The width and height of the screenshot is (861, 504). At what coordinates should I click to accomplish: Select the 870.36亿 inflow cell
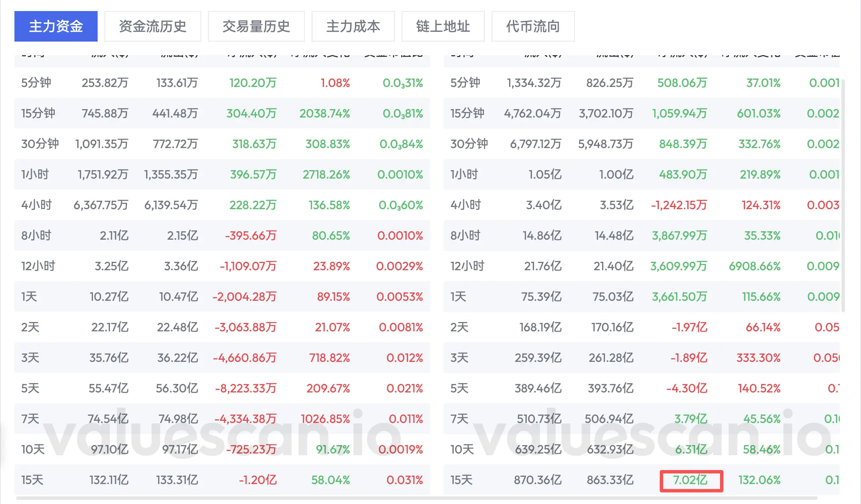click(537, 480)
